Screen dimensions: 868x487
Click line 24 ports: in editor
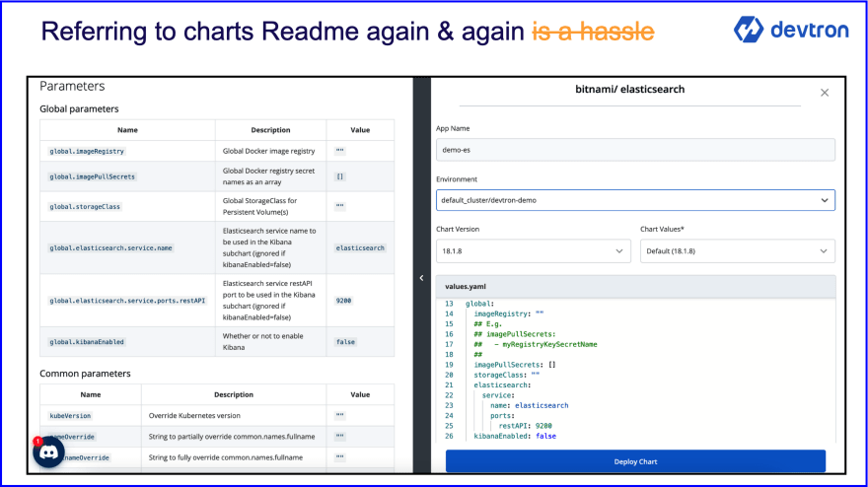[502, 416]
